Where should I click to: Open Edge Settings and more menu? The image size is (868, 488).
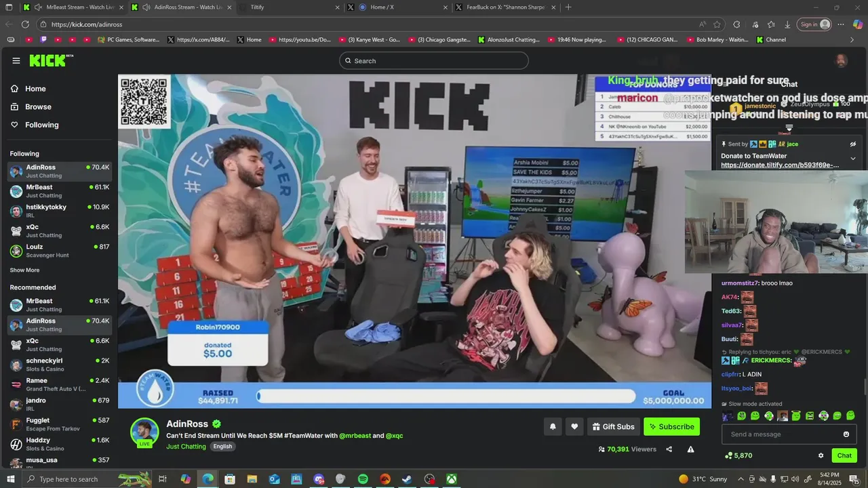point(841,24)
